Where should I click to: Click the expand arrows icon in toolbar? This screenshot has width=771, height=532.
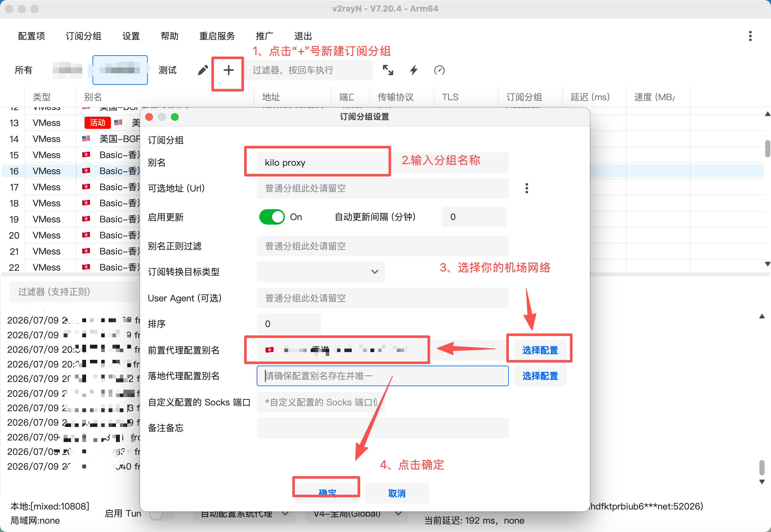coord(388,70)
